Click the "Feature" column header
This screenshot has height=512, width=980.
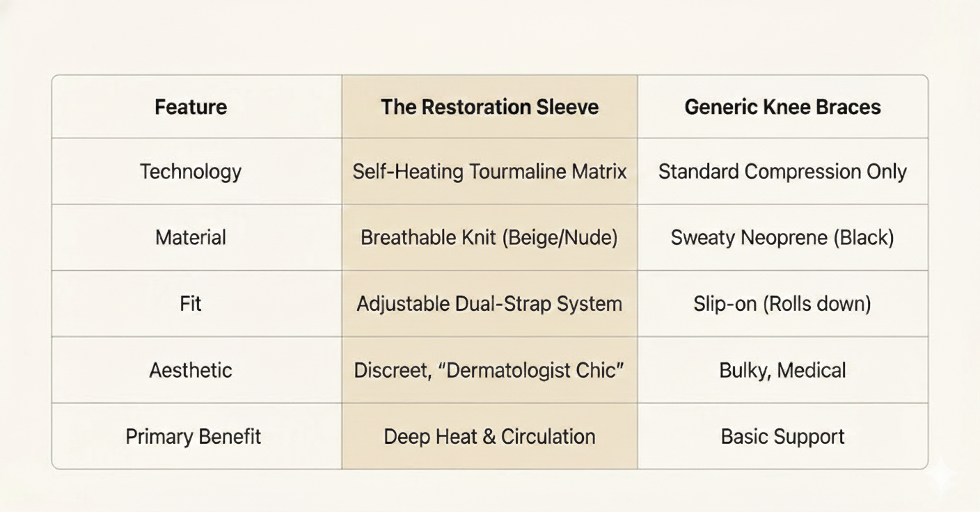tap(191, 107)
